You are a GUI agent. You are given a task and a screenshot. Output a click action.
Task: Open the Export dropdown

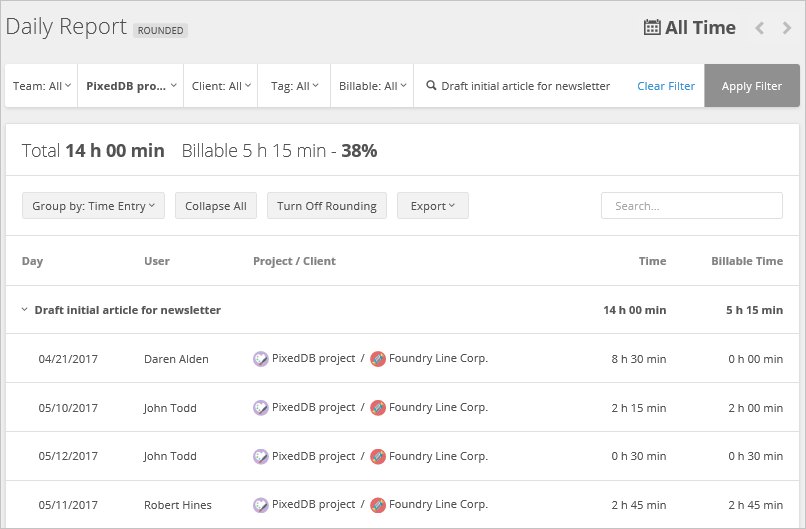pyautogui.click(x=433, y=206)
